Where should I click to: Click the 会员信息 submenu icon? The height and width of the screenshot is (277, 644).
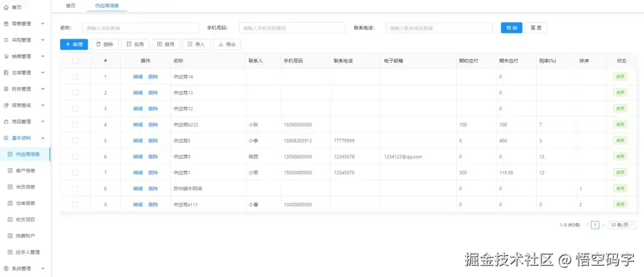[10, 187]
